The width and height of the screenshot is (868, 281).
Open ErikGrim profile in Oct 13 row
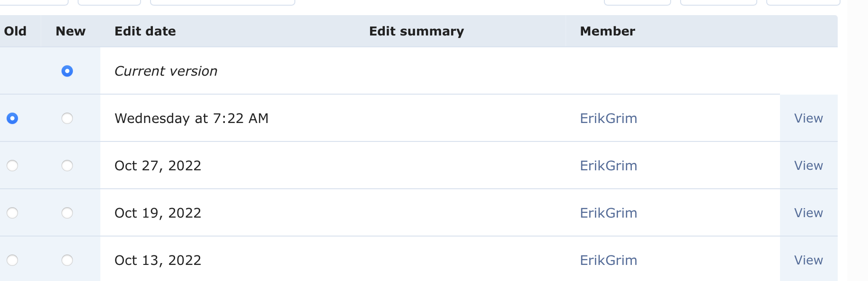coord(608,260)
